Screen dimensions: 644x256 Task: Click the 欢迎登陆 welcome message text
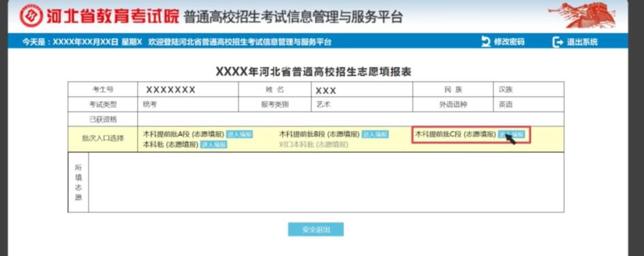click(239, 42)
